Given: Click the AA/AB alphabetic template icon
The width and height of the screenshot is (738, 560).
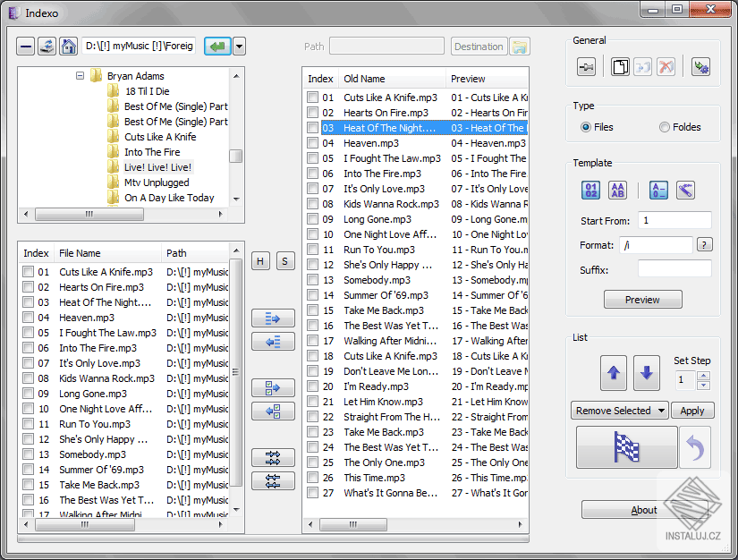Looking at the screenshot, I should (617, 190).
